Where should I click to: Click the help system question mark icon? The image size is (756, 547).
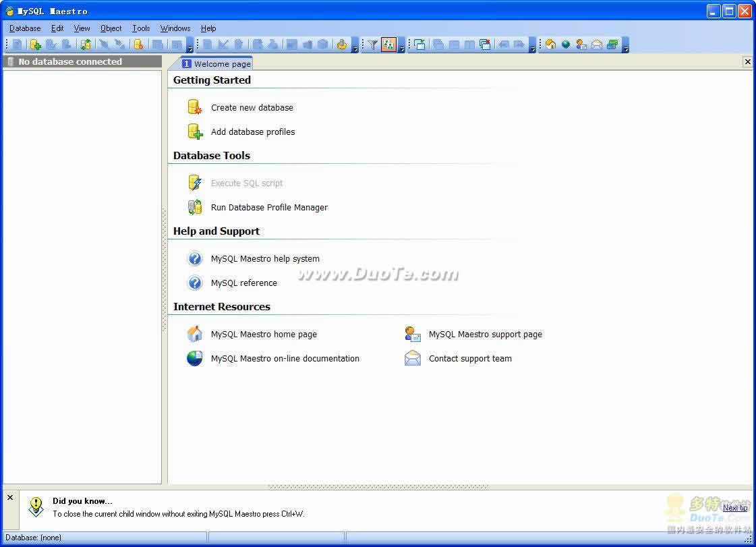coord(195,258)
